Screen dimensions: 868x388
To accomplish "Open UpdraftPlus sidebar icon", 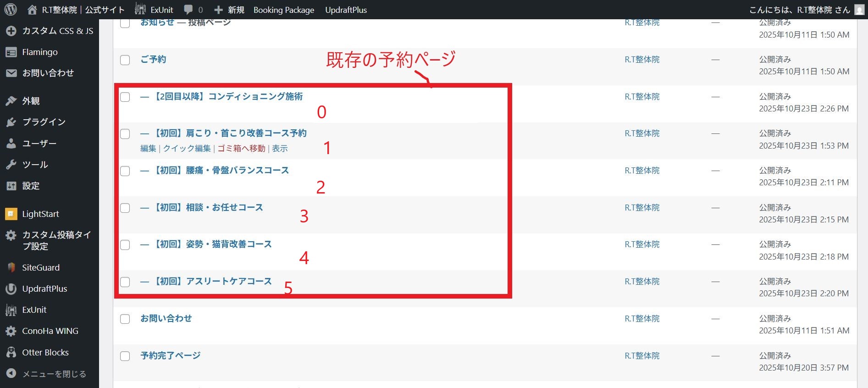I will 11,289.
